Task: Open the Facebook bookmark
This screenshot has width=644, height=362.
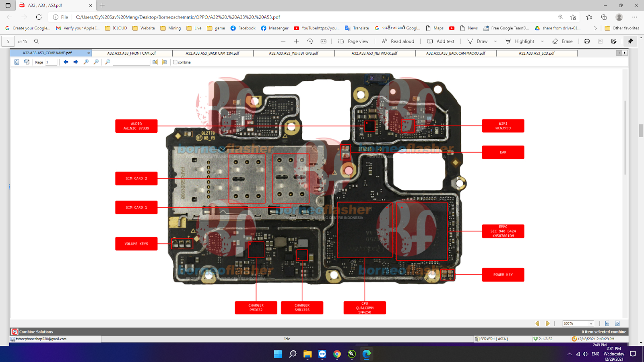Action: pyautogui.click(x=243, y=28)
